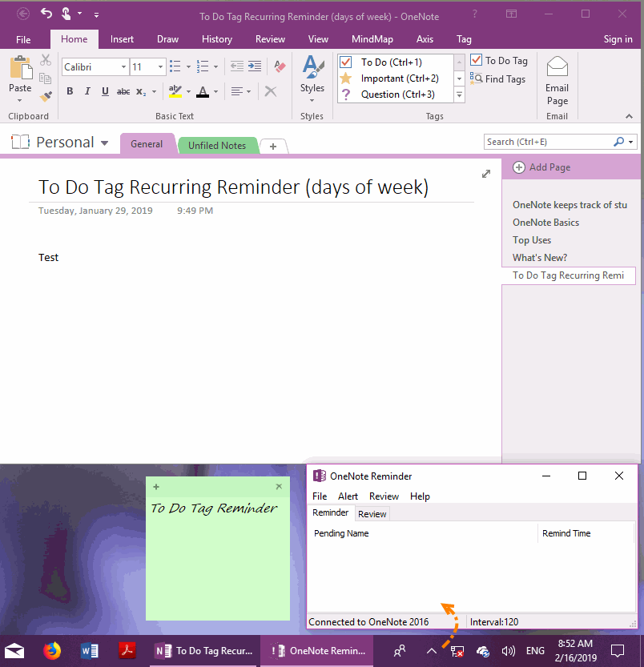Click the Copy icon in Clipboard group

click(x=45, y=78)
